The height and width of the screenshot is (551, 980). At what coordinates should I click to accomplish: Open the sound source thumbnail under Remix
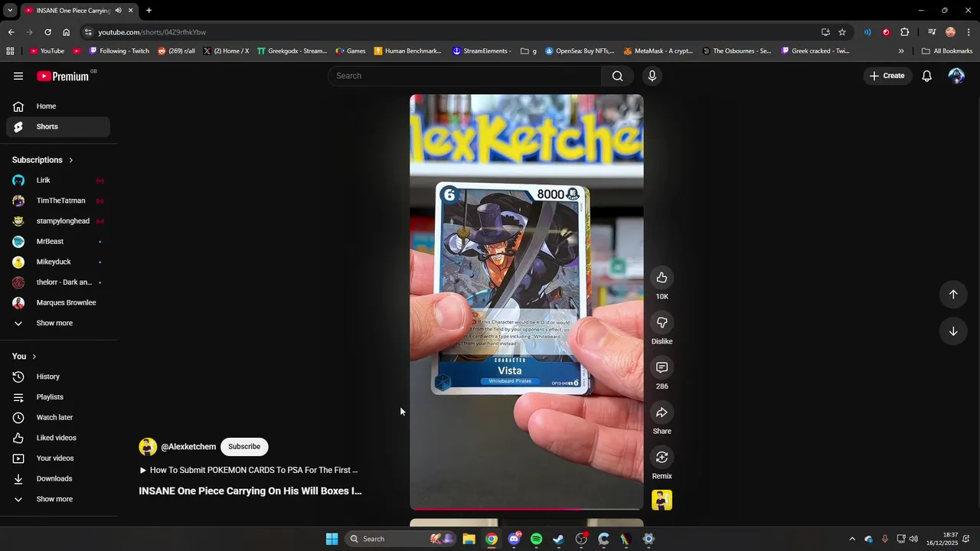(662, 500)
